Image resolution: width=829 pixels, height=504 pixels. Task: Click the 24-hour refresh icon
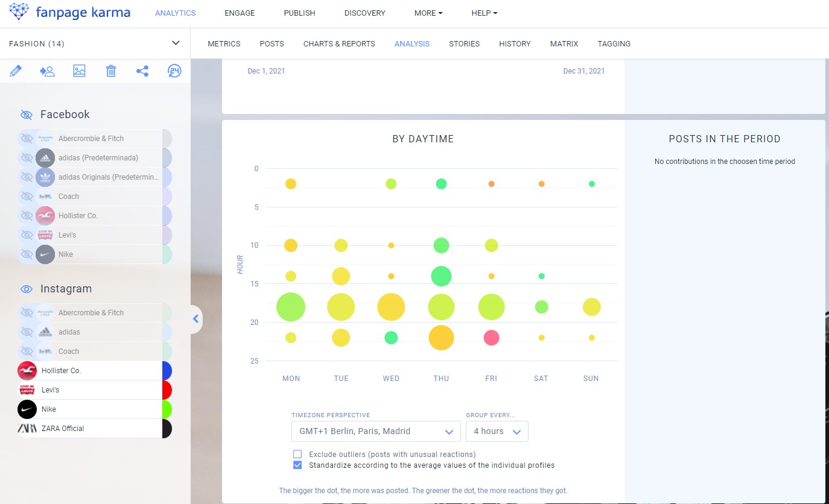click(x=174, y=71)
